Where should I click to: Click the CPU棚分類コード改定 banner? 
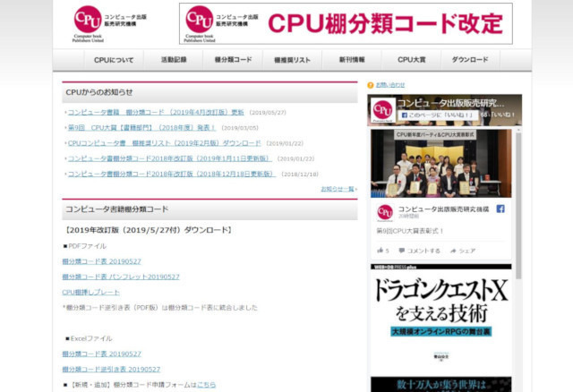[x=346, y=24]
